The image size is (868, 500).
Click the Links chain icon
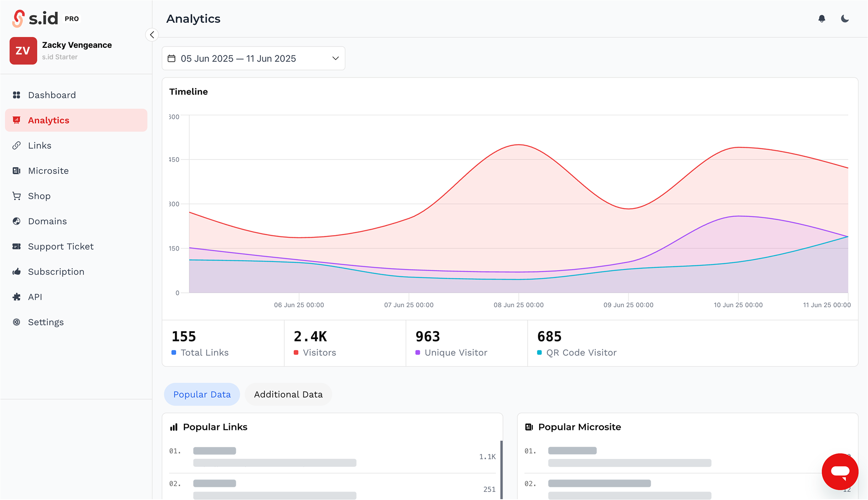[x=17, y=145]
